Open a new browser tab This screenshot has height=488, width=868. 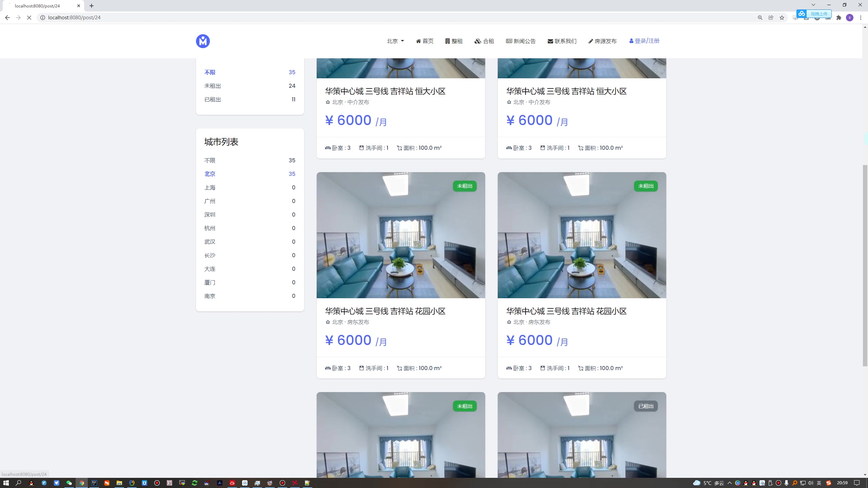[x=92, y=6]
